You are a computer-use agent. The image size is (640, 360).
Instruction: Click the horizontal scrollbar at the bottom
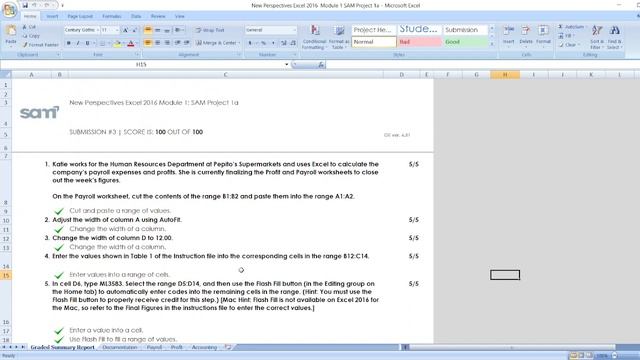pyautogui.click(x=512, y=347)
